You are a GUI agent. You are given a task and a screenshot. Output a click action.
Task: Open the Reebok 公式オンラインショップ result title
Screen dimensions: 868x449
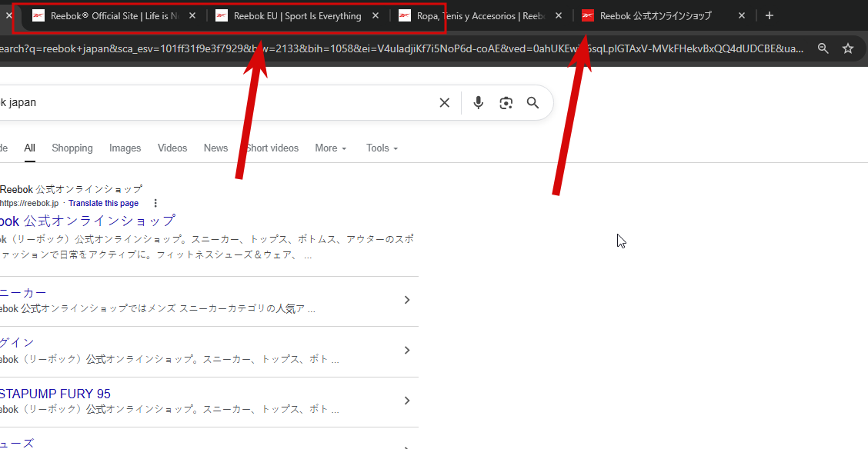[88, 221]
